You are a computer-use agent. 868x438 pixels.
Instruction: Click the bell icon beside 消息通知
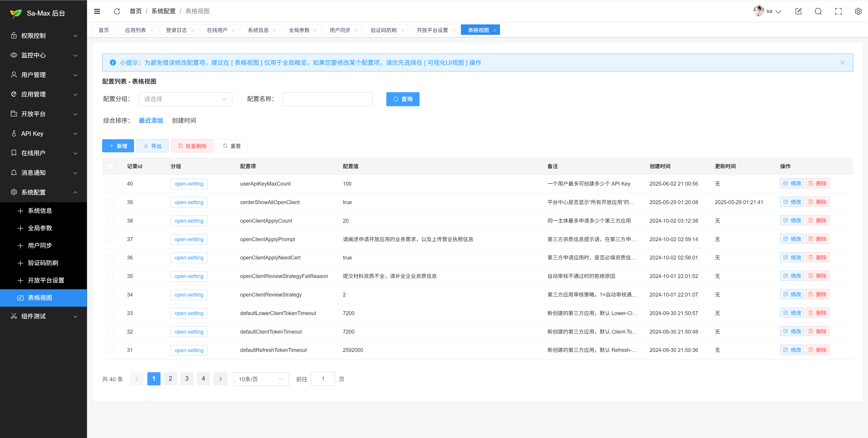pyautogui.click(x=14, y=172)
